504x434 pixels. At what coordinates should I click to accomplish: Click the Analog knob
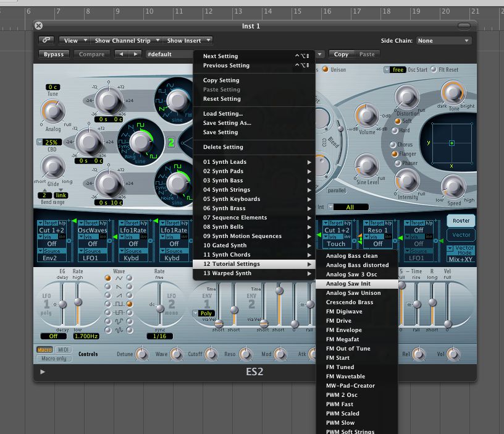53,111
